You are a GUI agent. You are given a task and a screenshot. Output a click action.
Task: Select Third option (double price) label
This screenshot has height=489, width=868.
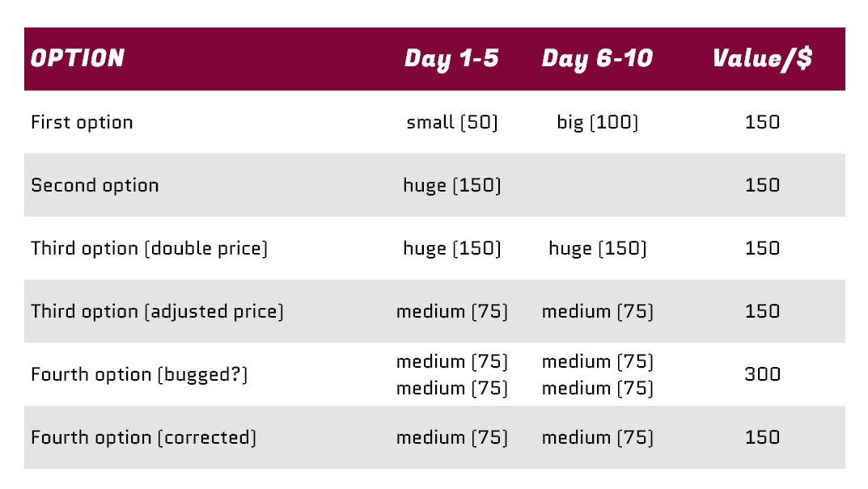pos(149,248)
